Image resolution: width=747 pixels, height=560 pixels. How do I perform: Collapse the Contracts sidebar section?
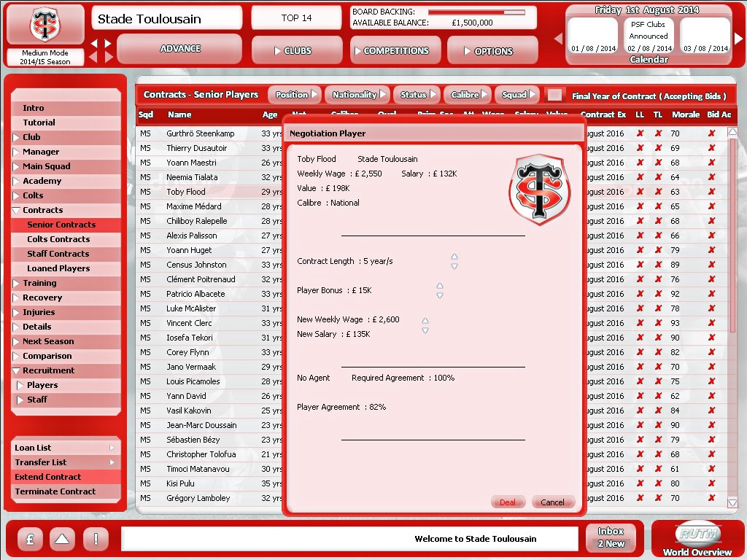[x=16, y=210]
